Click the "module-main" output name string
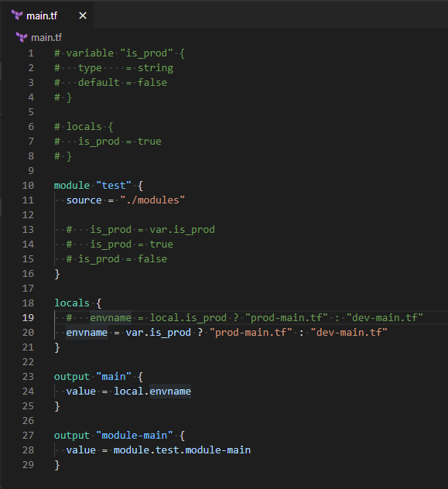 click(x=135, y=436)
